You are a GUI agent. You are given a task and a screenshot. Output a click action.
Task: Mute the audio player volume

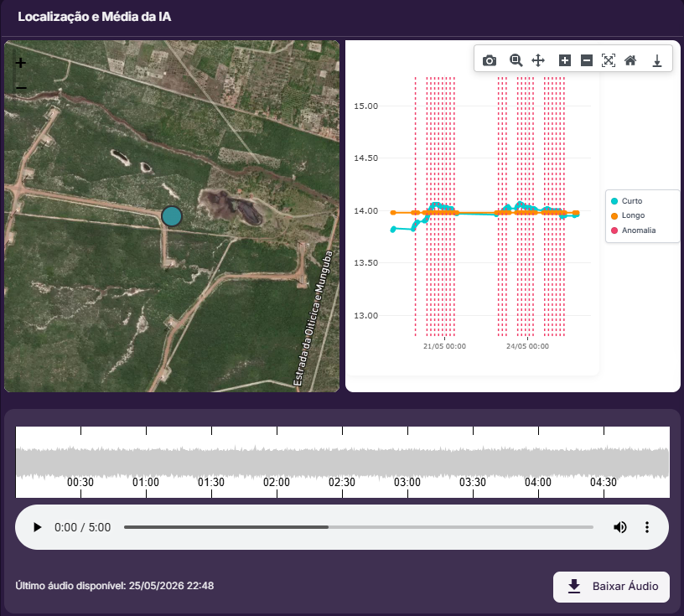click(620, 527)
